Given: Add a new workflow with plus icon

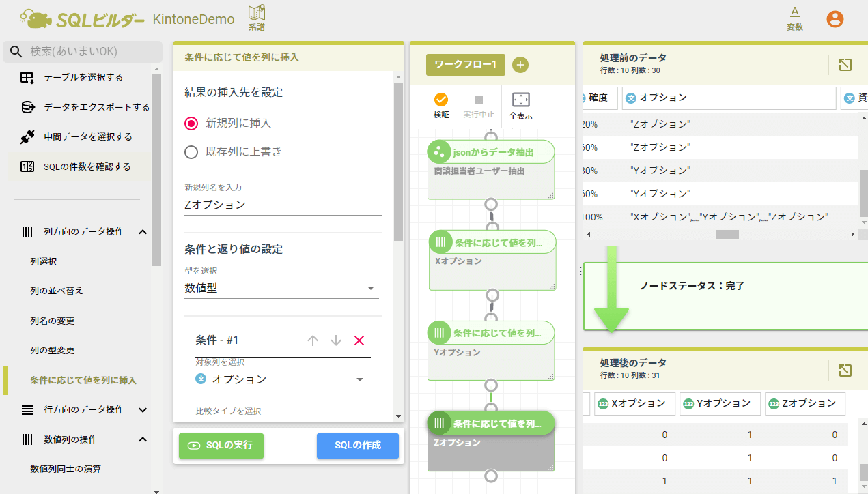Looking at the screenshot, I should pyautogui.click(x=520, y=65).
